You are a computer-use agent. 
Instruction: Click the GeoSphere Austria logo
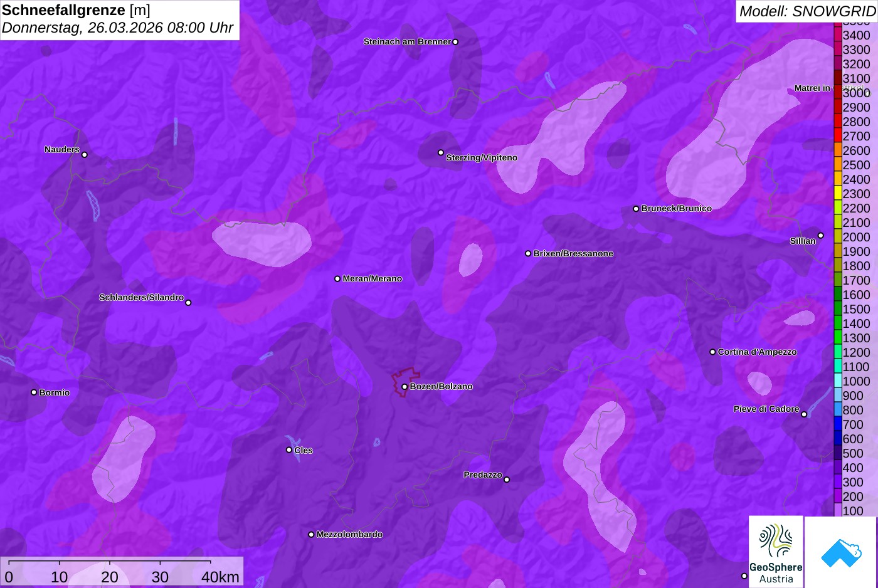(x=776, y=552)
